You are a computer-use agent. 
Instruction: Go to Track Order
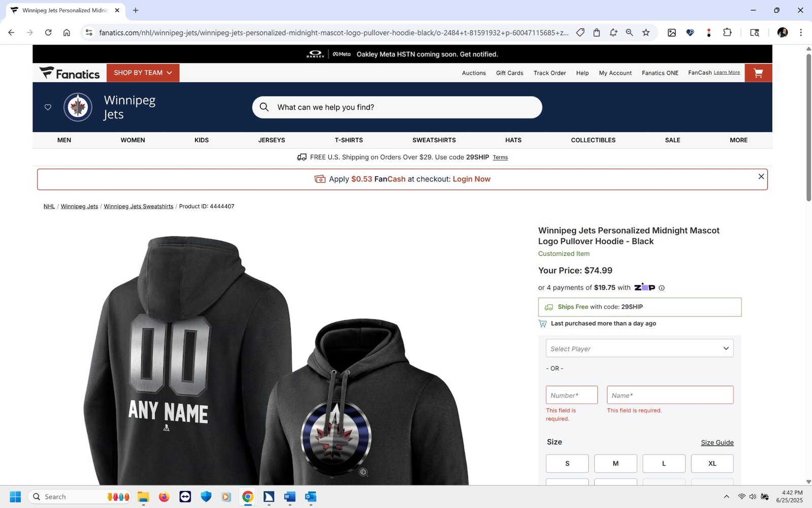tap(550, 73)
